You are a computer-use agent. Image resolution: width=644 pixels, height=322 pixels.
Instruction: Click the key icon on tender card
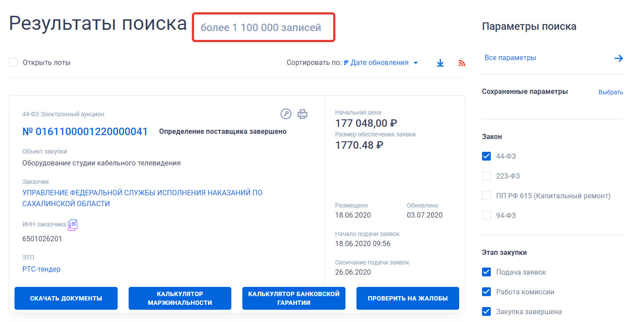pos(286,114)
